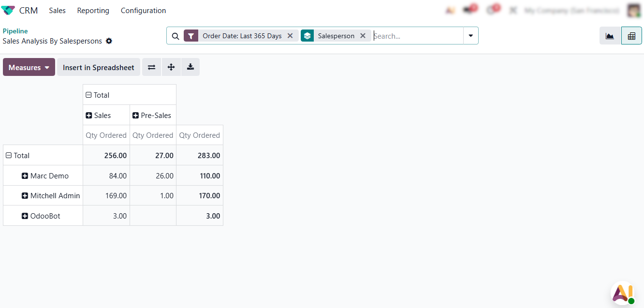This screenshot has height=308, width=644.
Task: Collapse the Total row header
Action: point(9,156)
